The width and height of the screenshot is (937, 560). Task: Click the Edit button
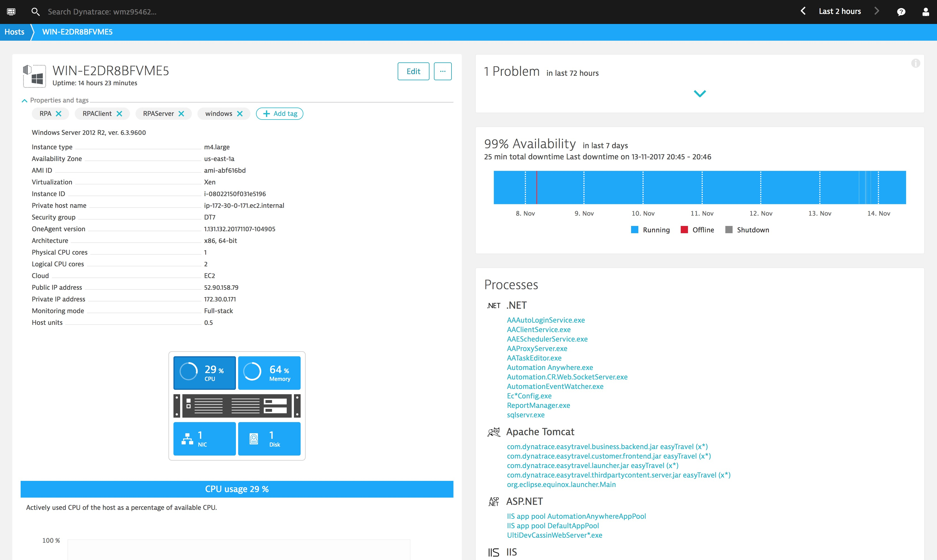pyautogui.click(x=413, y=71)
